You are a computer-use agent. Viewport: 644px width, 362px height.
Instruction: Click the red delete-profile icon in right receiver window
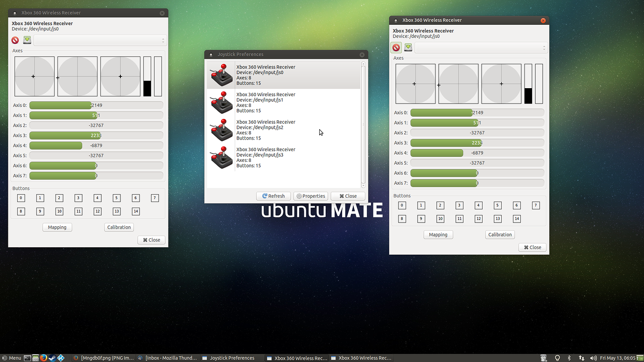pos(396,48)
